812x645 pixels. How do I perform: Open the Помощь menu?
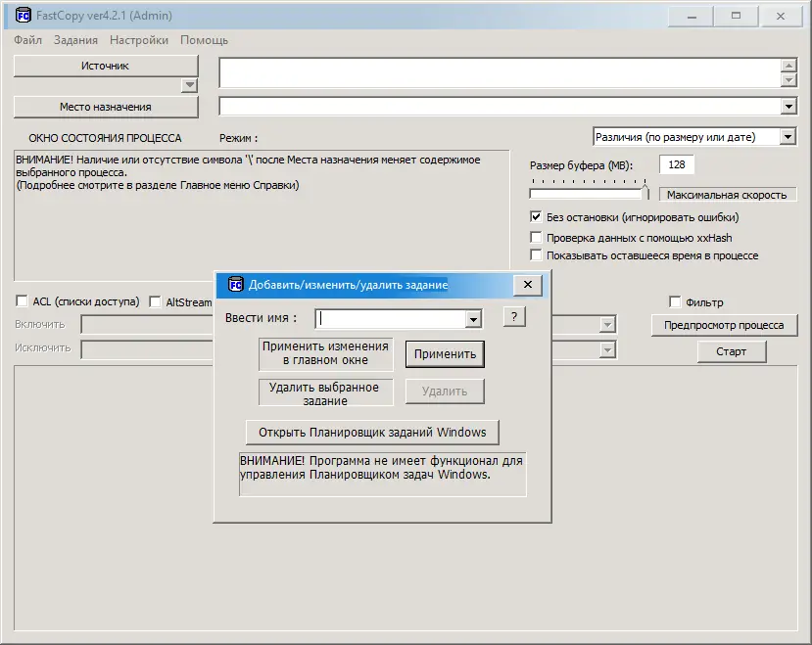[x=204, y=40]
